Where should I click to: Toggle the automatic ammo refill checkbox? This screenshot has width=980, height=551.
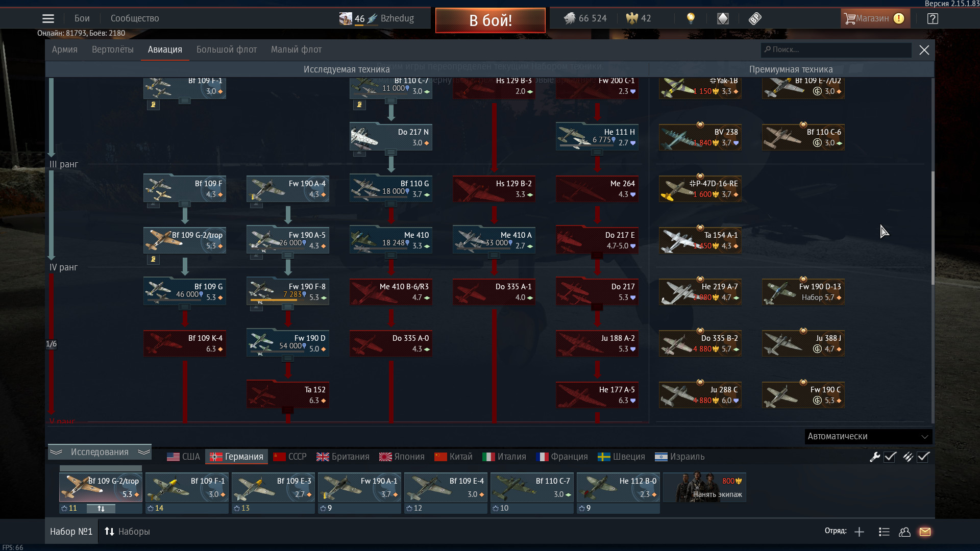[x=923, y=457]
